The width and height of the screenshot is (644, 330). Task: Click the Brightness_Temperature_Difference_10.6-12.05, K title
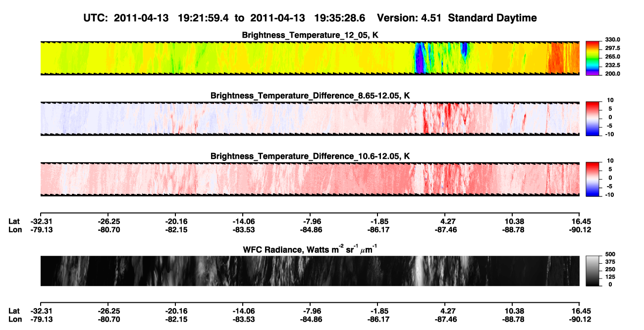point(310,156)
